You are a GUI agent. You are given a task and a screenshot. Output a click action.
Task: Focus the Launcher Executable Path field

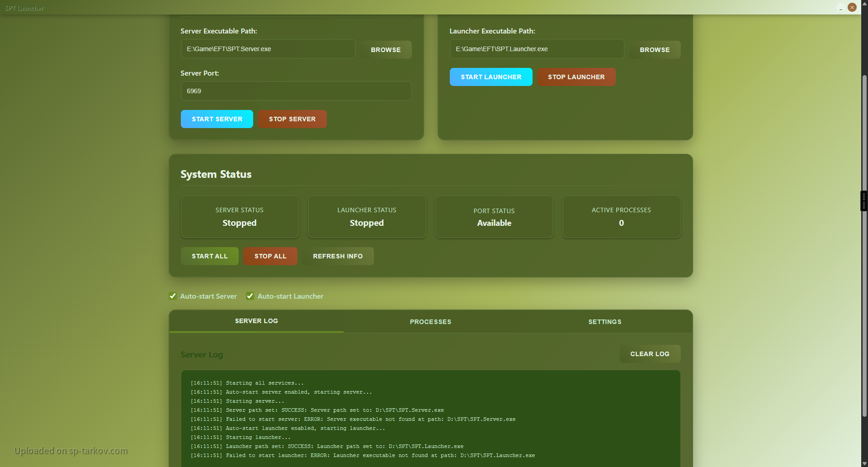[536, 49]
